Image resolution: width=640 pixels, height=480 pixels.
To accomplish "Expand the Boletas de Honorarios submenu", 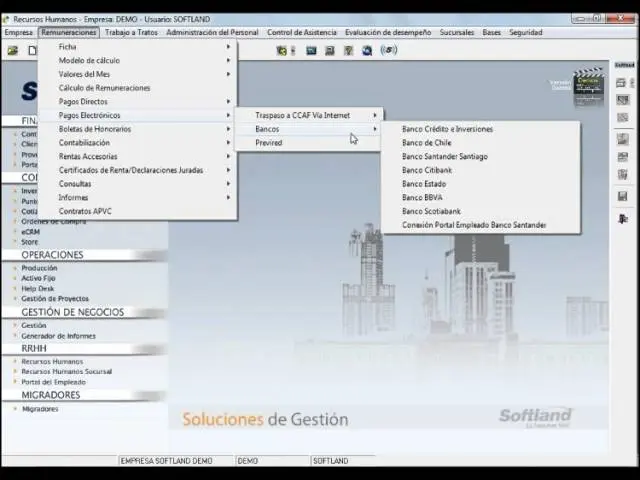I will 138,129.
